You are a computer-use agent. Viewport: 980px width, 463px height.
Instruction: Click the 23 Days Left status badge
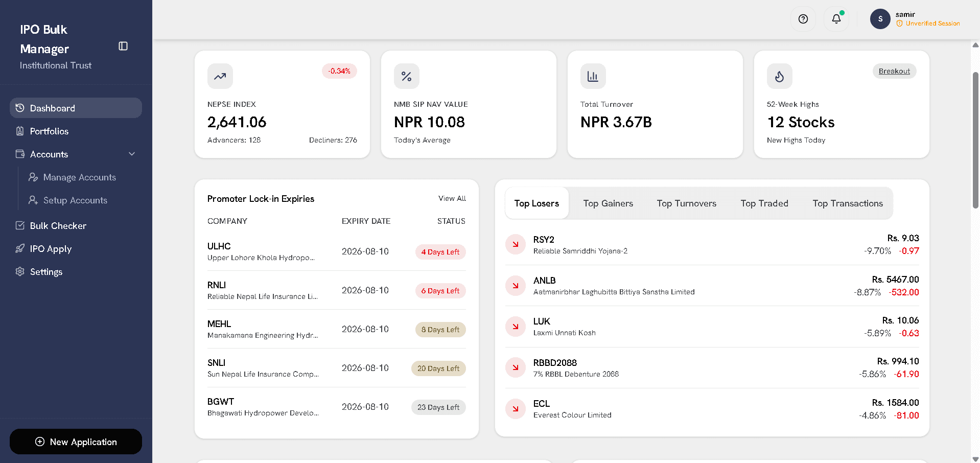tap(438, 407)
